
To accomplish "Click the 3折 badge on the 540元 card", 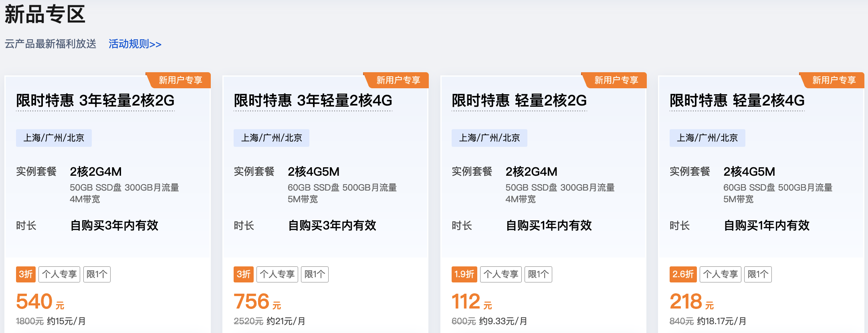I will pyautogui.click(x=26, y=274).
